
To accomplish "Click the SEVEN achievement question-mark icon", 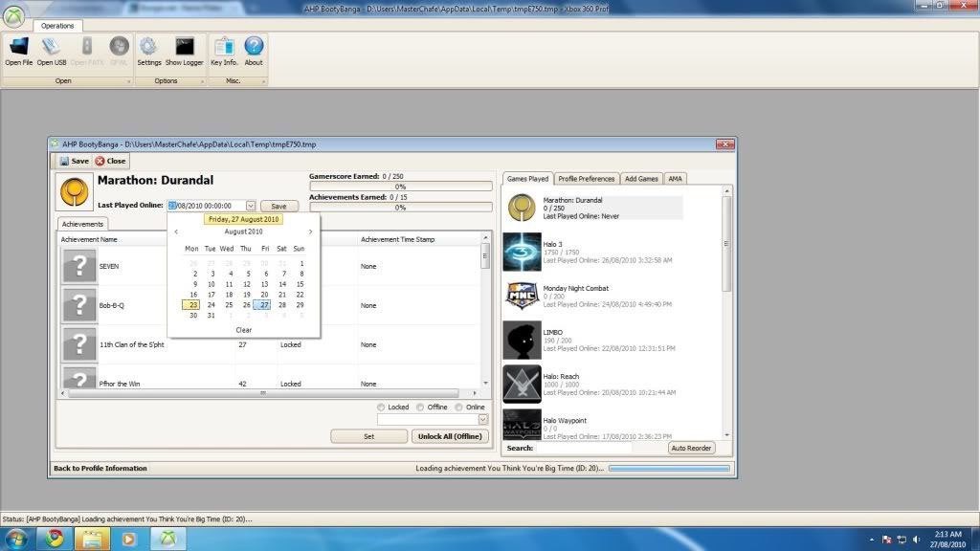I will click(x=79, y=266).
